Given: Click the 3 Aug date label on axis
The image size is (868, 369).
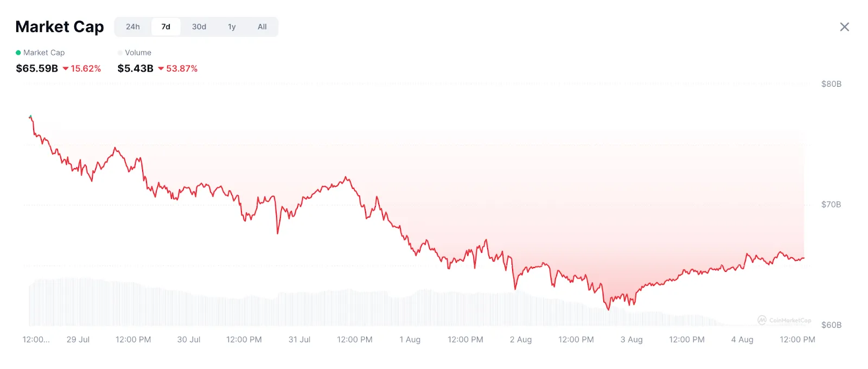Looking at the screenshot, I should point(631,340).
